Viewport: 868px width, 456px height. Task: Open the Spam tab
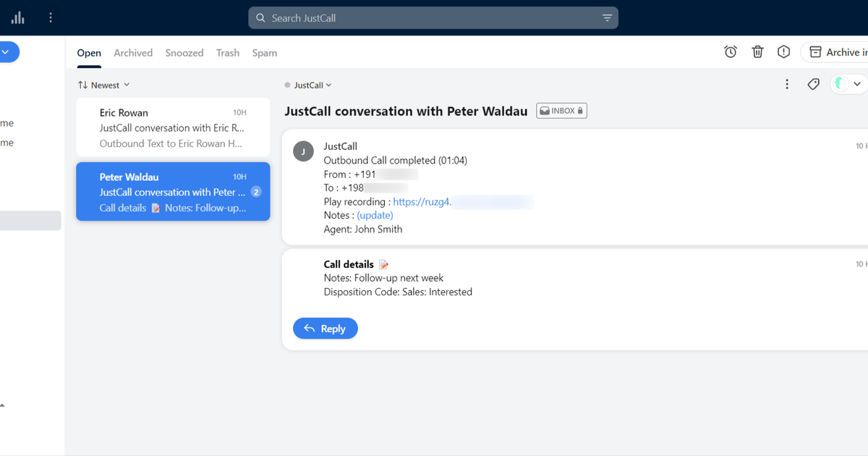point(264,52)
